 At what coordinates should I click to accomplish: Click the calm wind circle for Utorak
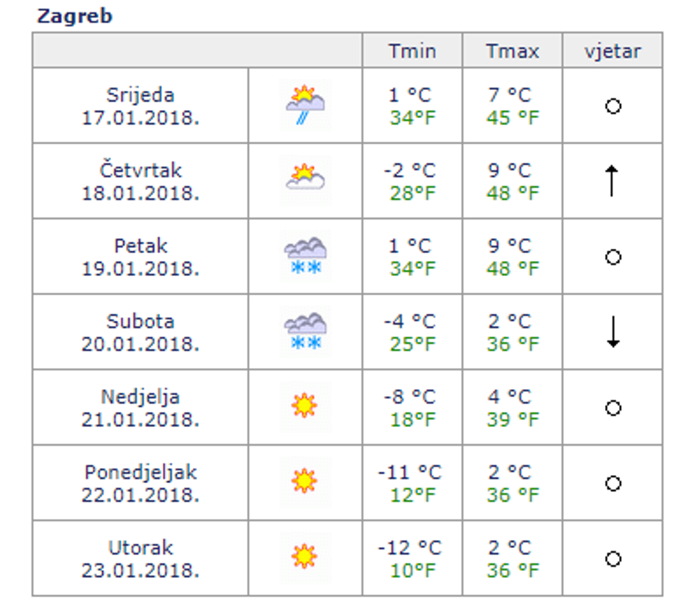click(613, 559)
